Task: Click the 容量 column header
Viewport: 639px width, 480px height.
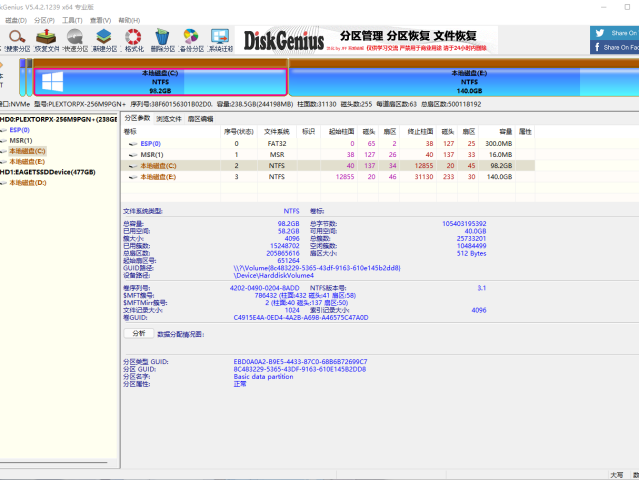Action: point(505,132)
